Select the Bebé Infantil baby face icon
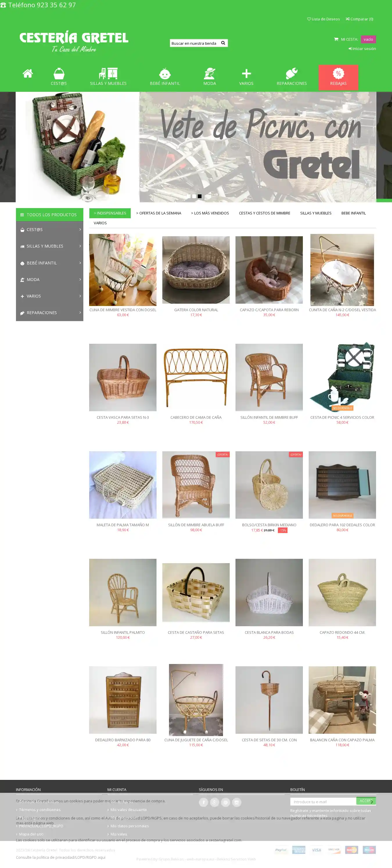 (x=165, y=74)
